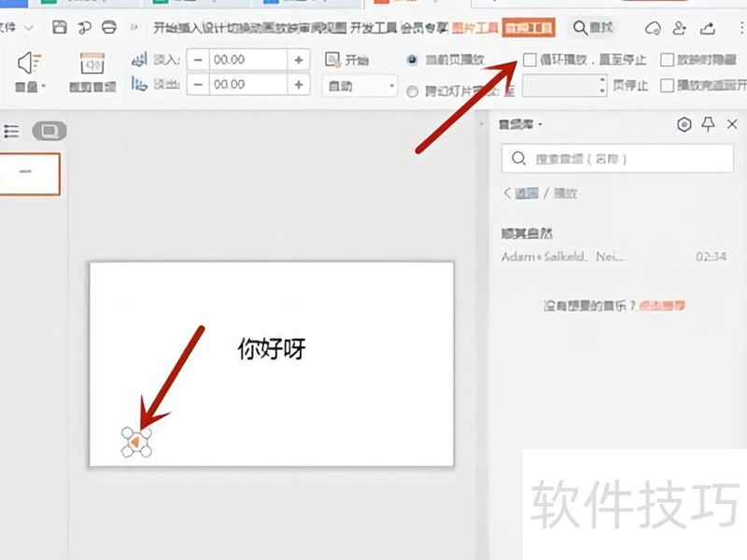Expand the quick access toolbar overflow arrow
This screenshot has width=747, height=560.
pos(134,28)
